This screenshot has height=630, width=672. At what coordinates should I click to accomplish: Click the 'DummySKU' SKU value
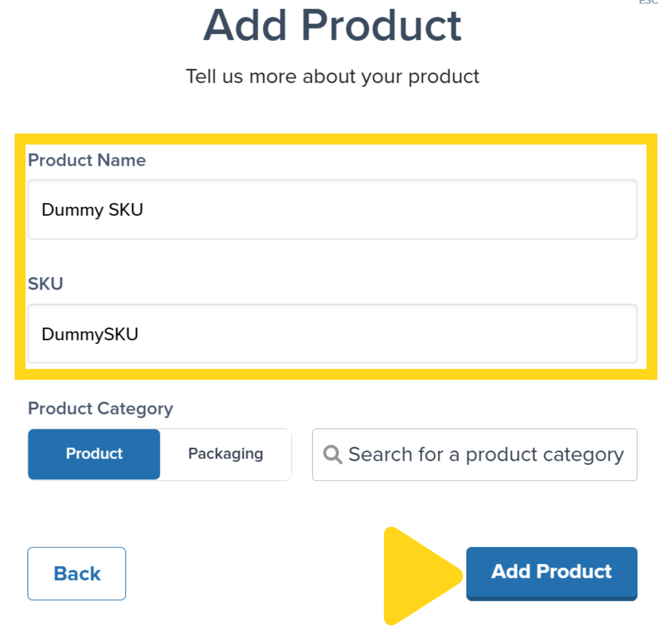pyautogui.click(x=90, y=334)
